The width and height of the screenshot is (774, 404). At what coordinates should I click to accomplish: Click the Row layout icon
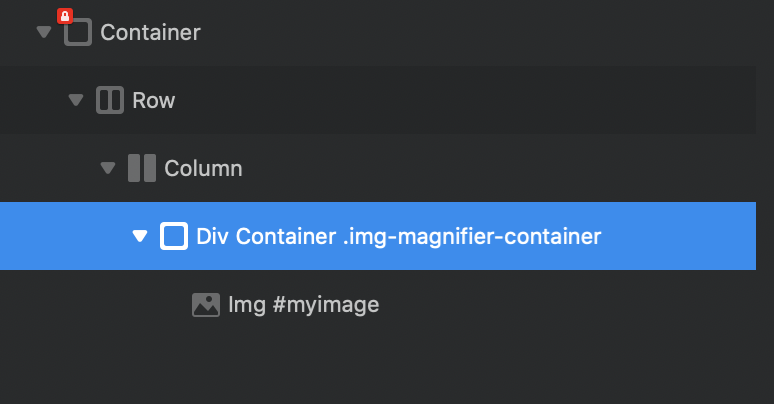coord(110,100)
